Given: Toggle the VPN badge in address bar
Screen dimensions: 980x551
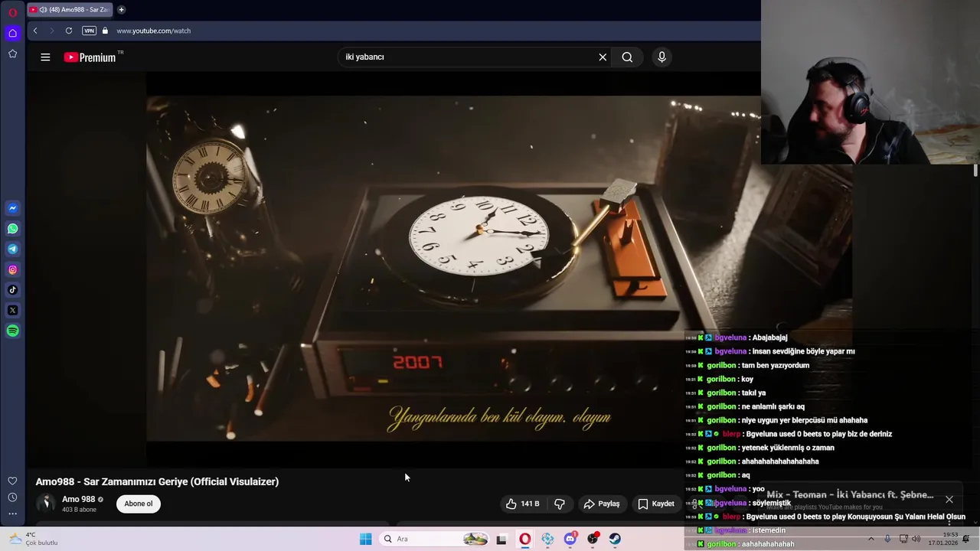Looking at the screenshot, I should (x=89, y=31).
